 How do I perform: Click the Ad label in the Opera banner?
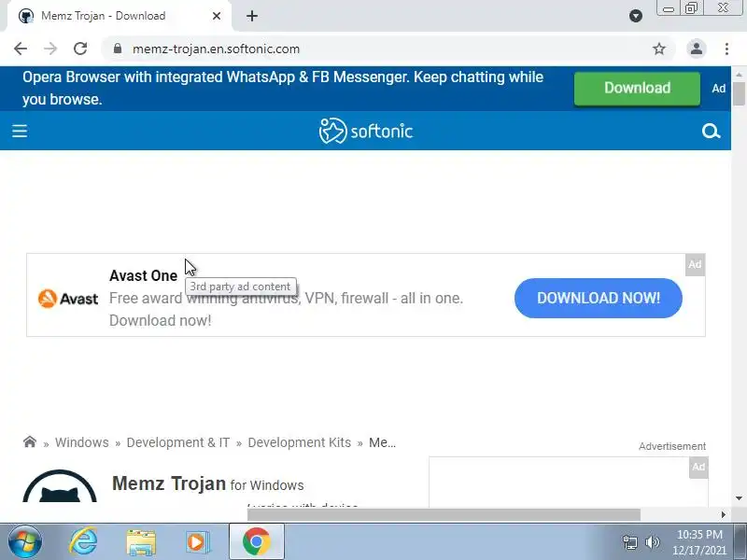click(x=718, y=89)
